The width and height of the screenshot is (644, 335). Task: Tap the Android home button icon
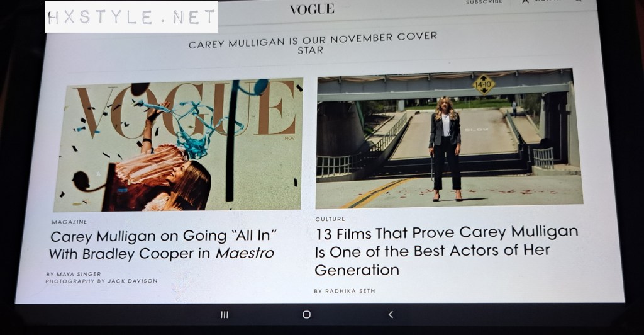pos(307,315)
